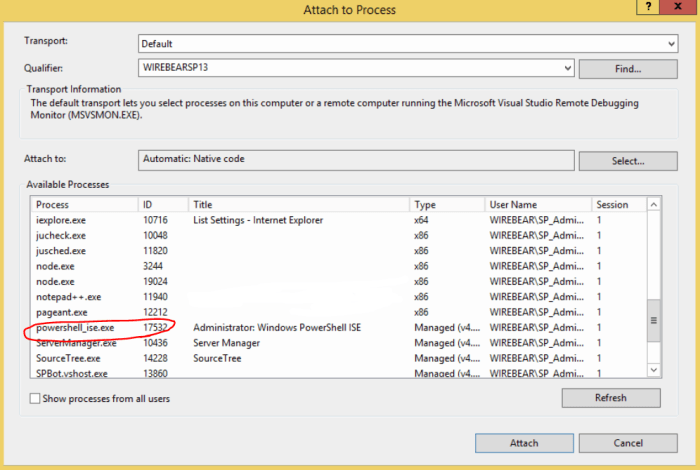Select the SourceTree.exe process
Viewport: 700px width, 470px height.
coord(68,358)
